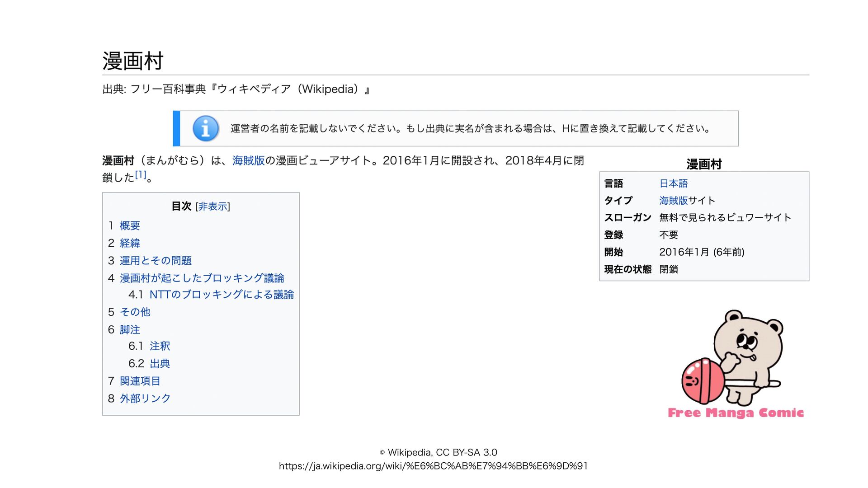Jump to section 1 概要
This screenshot has height=488, width=868.
tap(130, 225)
